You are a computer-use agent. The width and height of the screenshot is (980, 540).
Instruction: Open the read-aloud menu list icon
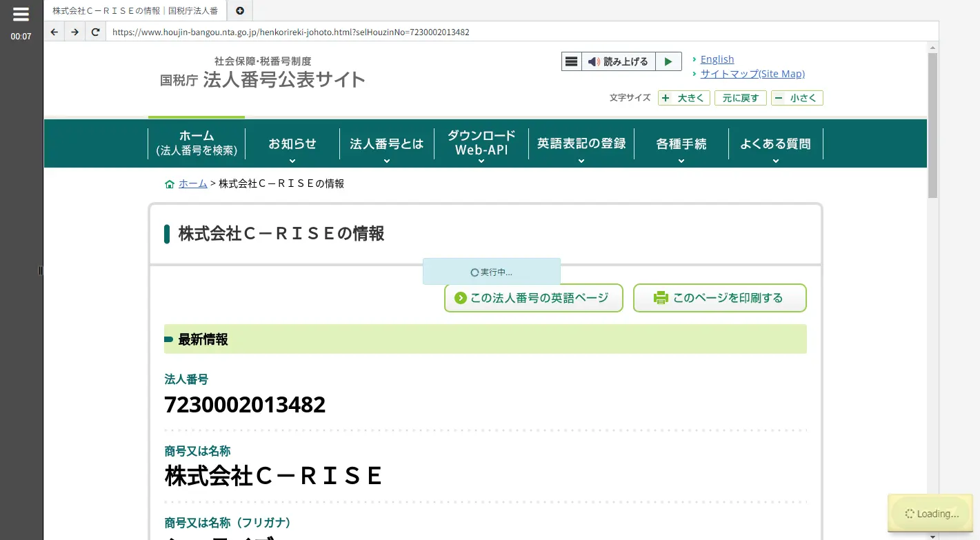click(571, 61)
